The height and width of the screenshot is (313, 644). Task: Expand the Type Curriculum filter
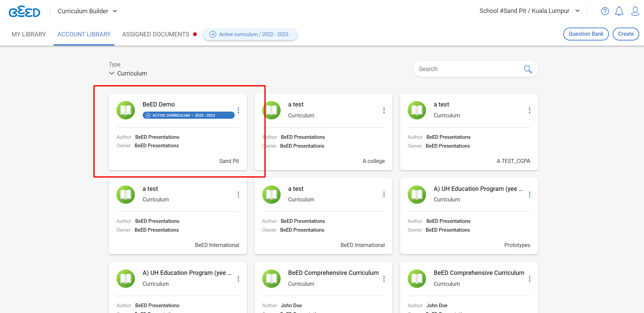(128, 73)
